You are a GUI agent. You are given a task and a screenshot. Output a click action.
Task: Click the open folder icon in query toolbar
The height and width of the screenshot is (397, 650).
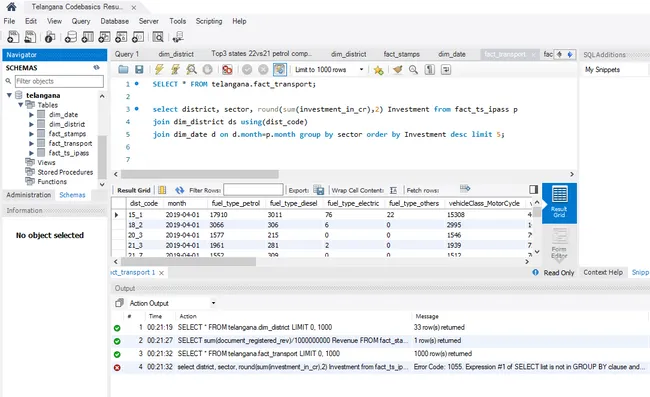click(x=123, y=70)
